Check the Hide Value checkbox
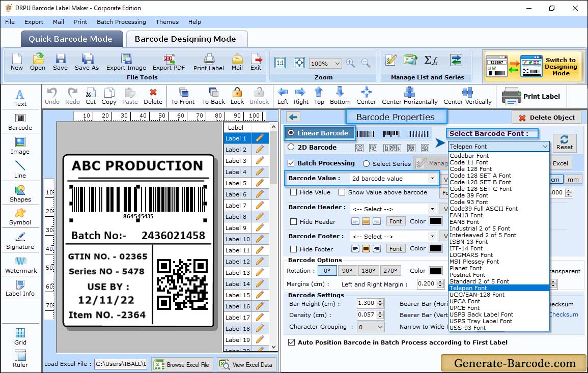This screenshot has width=588, height=373. [x=294, y=192]
